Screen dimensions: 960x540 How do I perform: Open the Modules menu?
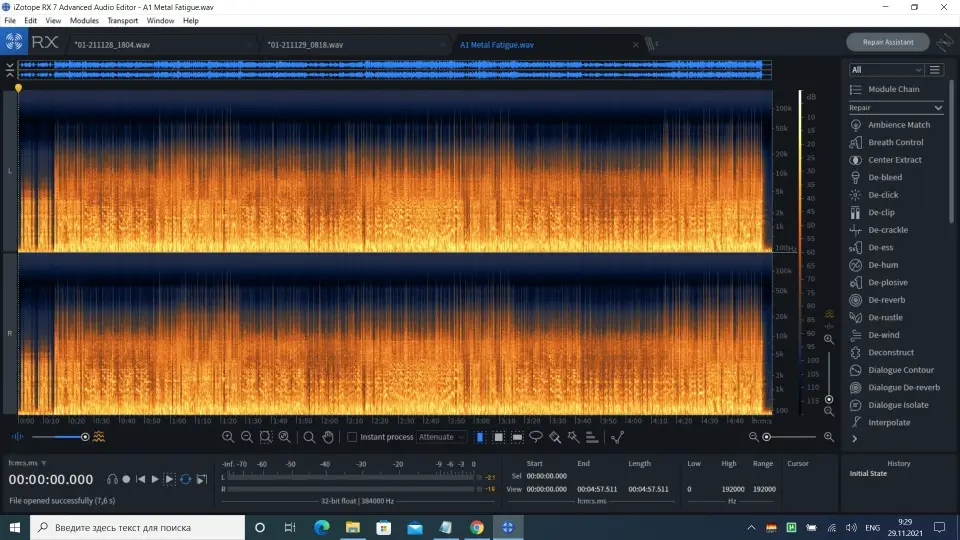(x=84, y=20)
